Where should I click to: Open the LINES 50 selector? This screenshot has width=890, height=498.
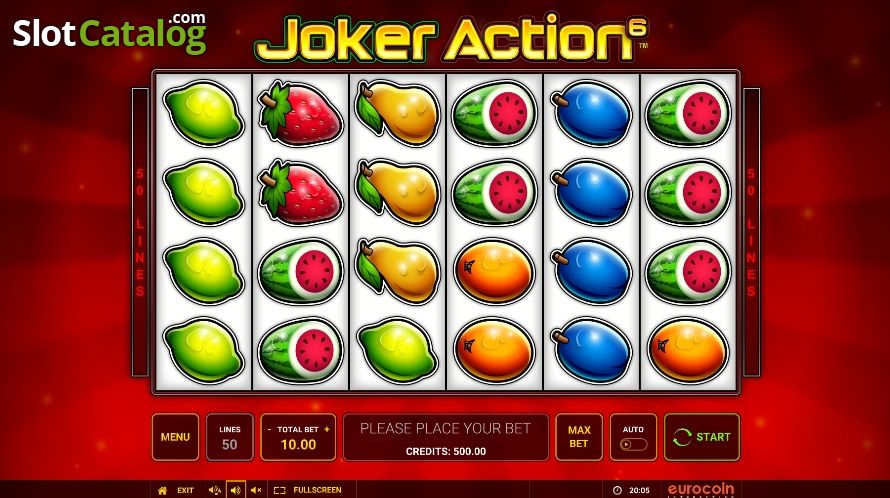[x=229, y=437]
